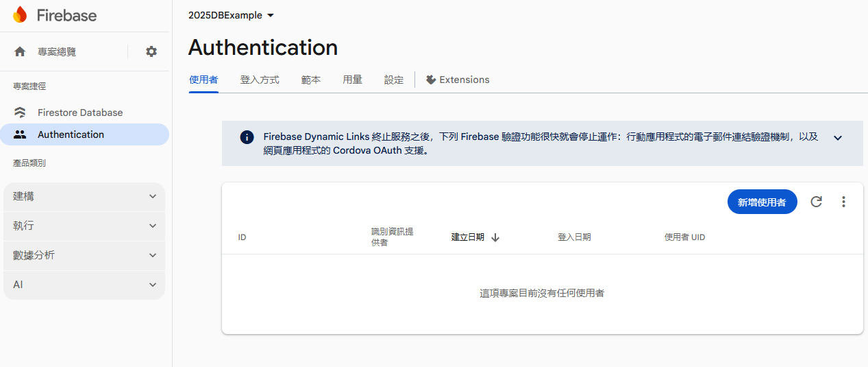Click the Extensions puzzle icon
Screen dimensions: 868x367
point(431,80)
